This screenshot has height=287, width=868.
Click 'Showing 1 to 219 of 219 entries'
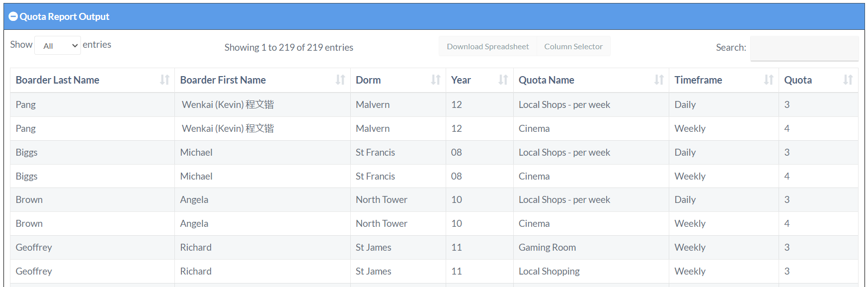click(x=289, y=47)
